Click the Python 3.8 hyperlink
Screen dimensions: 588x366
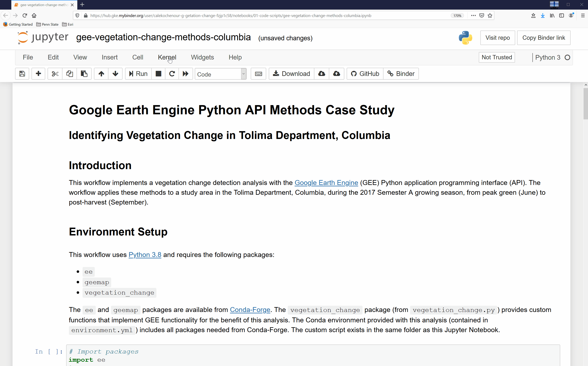click(145, 255)
